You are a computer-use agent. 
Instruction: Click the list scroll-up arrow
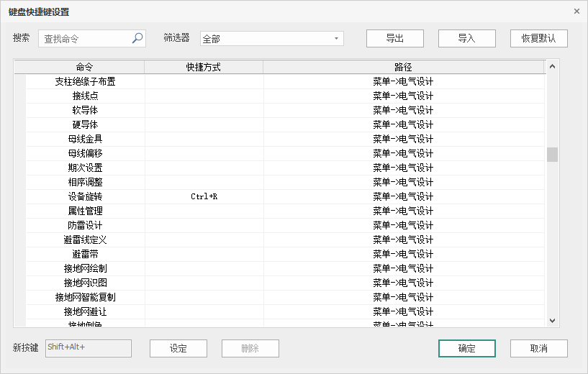point(552,67)
